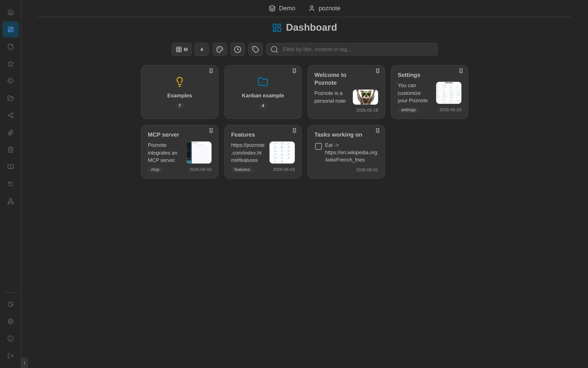Open the color palette toolbar button
Viewport: 588px width, 368px height.
pyautogui.click(x=220, y=49)
